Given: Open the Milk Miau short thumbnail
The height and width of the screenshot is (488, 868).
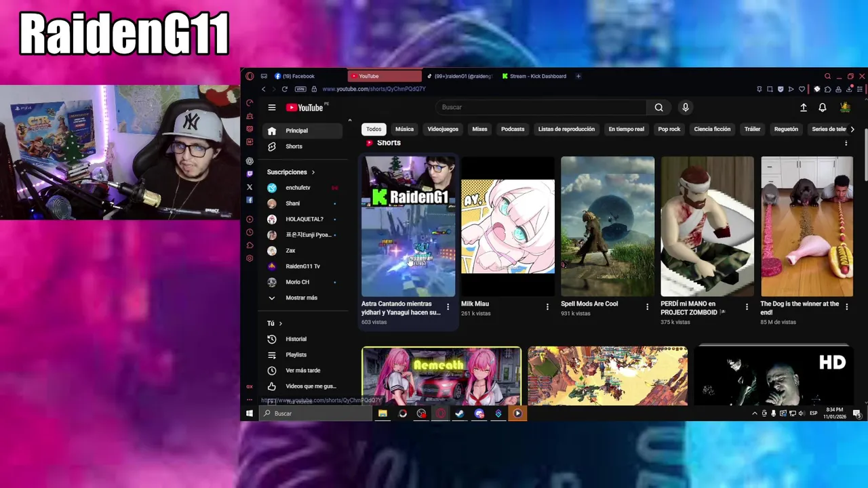Looking at the screenshot, I should [x=508, y=226].
